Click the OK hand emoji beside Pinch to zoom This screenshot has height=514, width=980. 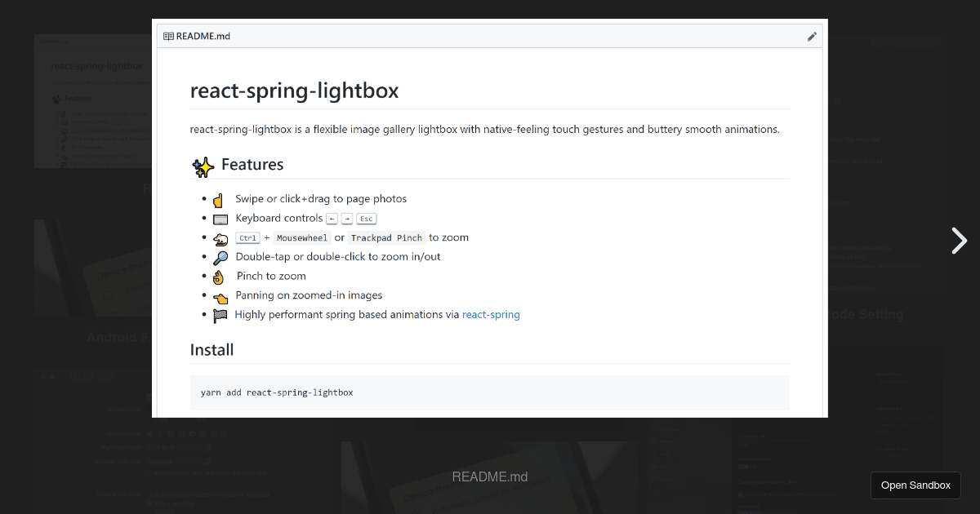point(218,277)
